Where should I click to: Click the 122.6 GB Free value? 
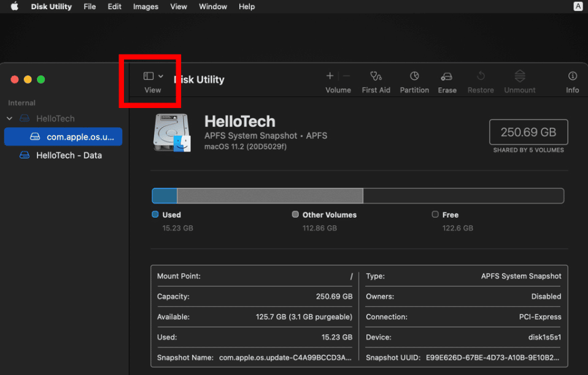click(457, 228)
